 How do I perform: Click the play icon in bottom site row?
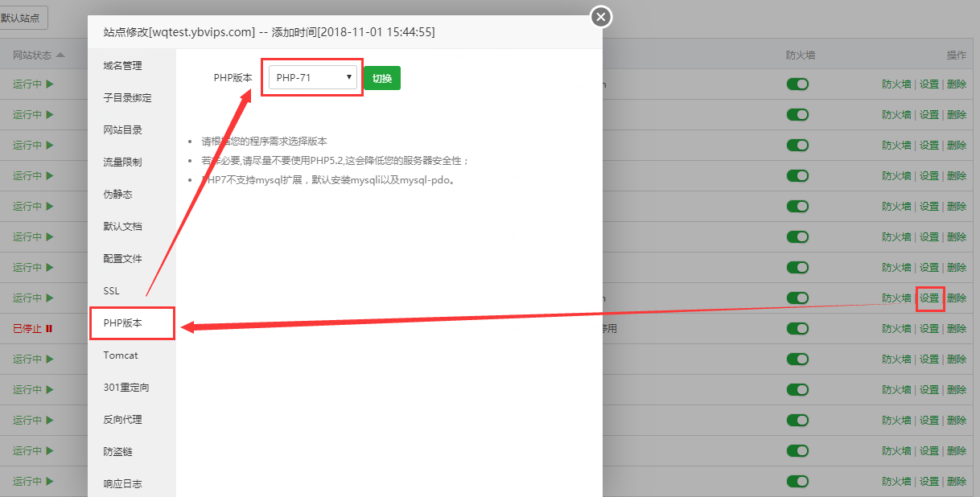tap(50, 482)
